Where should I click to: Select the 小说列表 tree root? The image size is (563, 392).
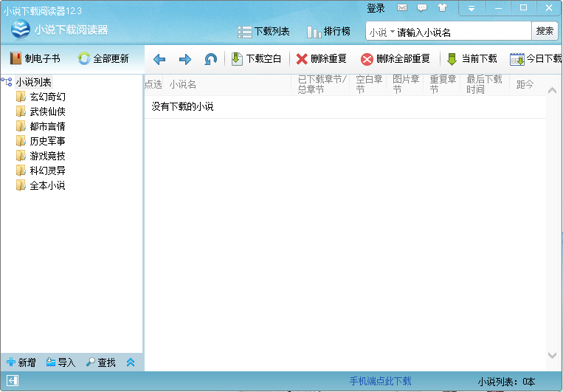coord(33,82)
